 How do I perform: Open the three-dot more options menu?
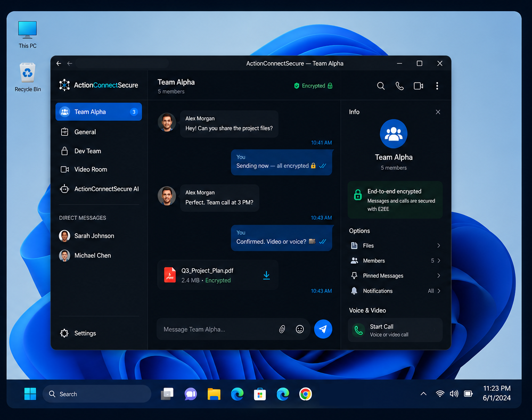pyautogui.click(x=437, y=86)
